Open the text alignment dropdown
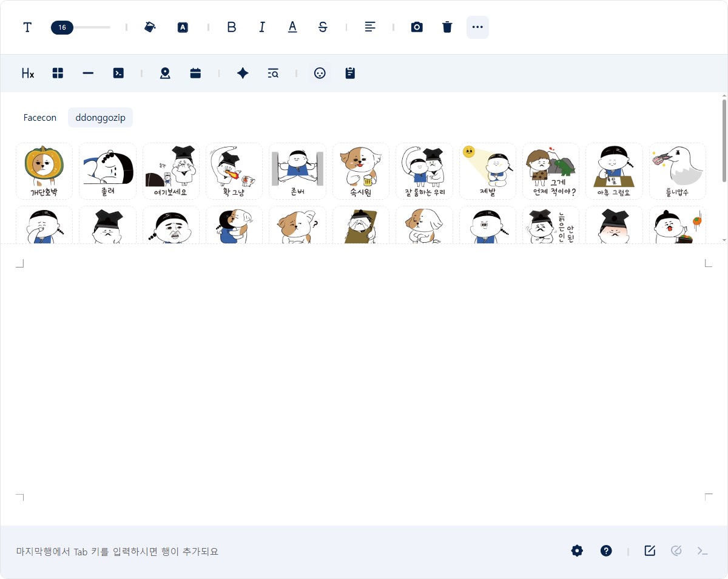Viewport: 728px width, 579px height. (x=370, y=27)
